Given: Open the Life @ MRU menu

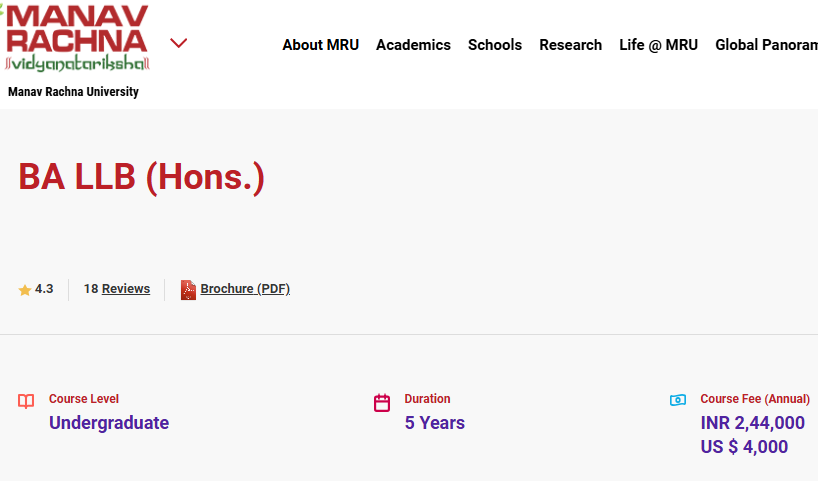Looking at the screenshot, I should pos(658,45).
